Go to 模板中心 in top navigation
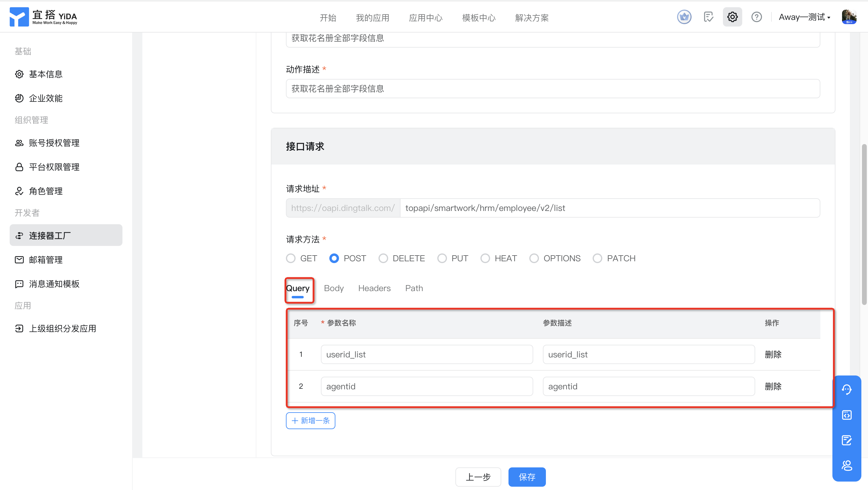 point(479,17)
